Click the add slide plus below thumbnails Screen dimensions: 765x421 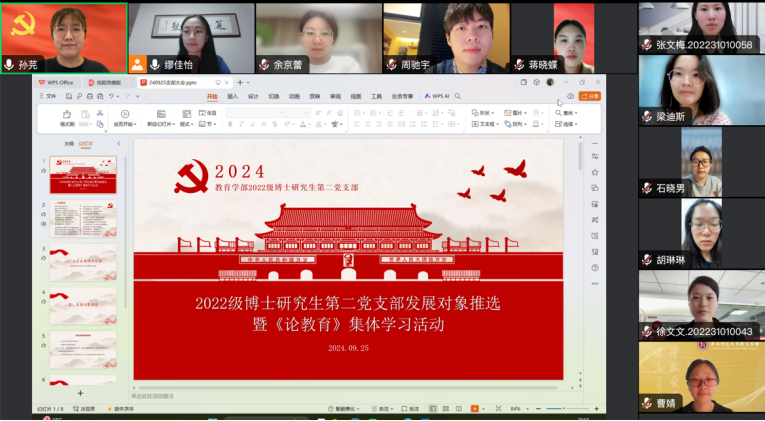point(81,393)
